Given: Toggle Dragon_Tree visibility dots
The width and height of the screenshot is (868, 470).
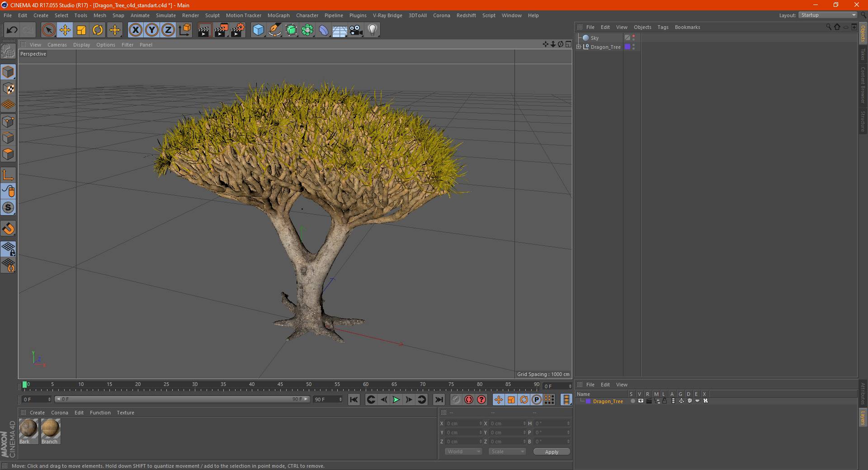Looking at the screenshot, I should (634, 47).
